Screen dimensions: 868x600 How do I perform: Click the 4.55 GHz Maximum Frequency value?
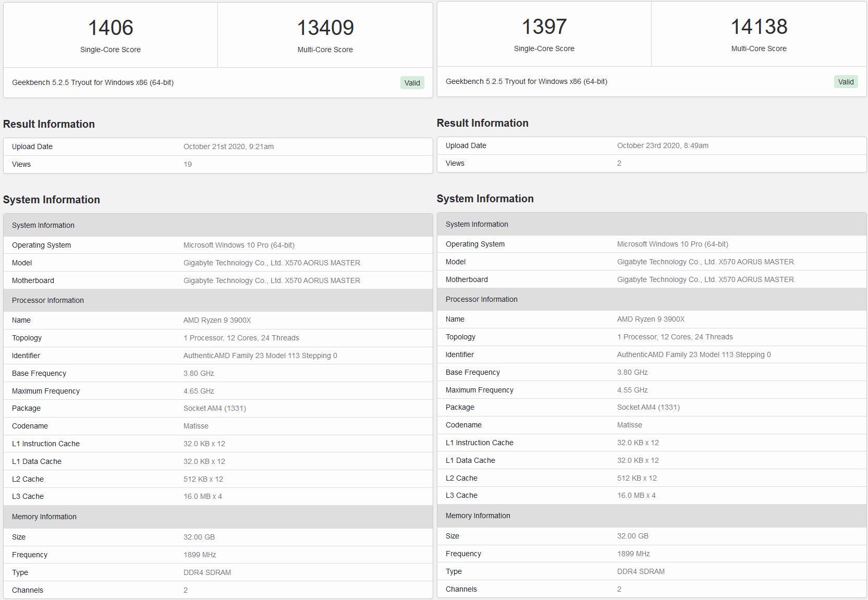[632, 390]
